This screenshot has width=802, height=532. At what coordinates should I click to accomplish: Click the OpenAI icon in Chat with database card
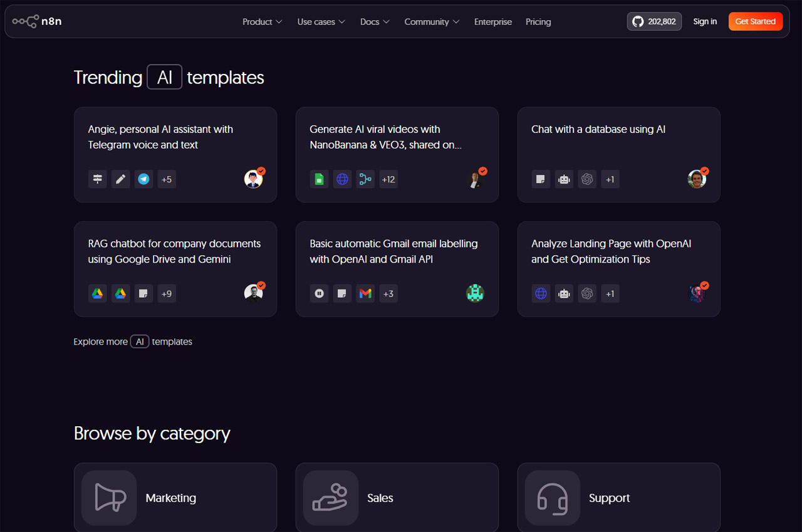[587, 179]
